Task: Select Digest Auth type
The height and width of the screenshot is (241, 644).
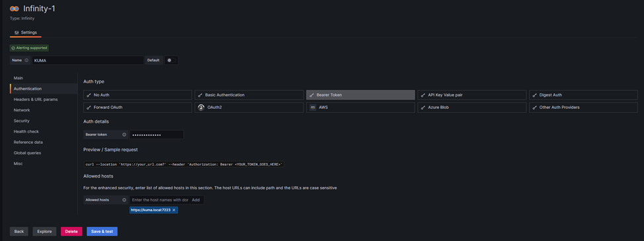Action: pyautogui.click(x=583, y=94)
